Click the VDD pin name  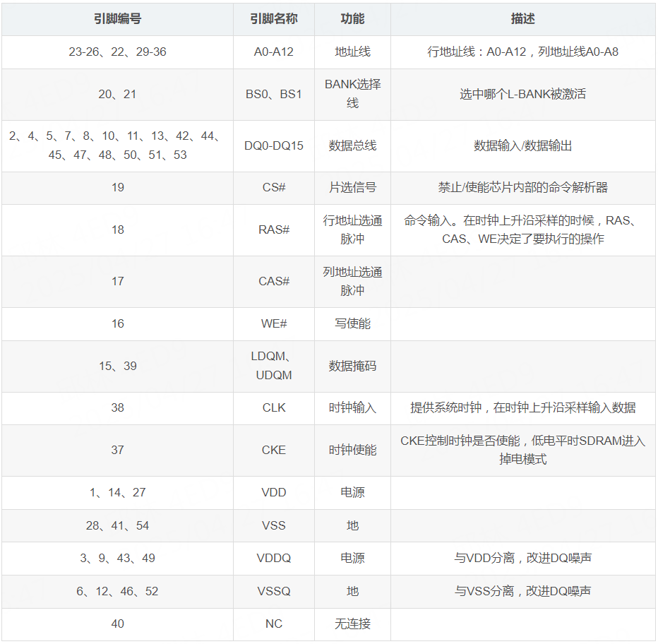tap(274, 492)
